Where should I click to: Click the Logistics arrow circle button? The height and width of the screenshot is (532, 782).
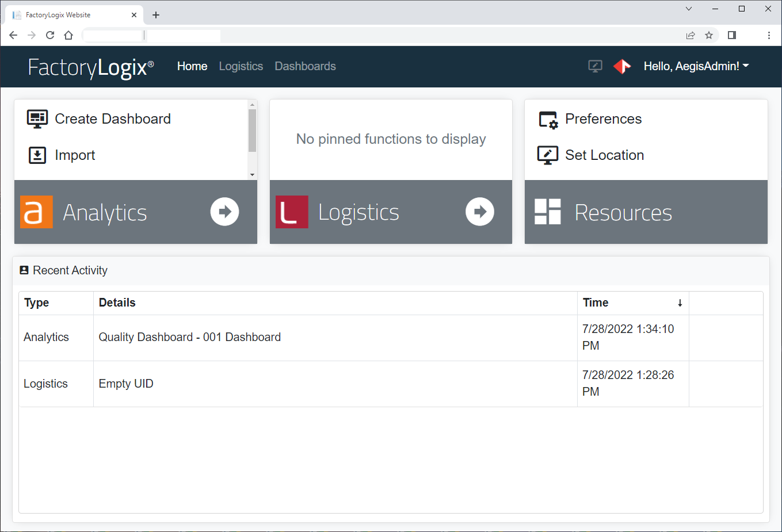pyautogui.click(x=480, y=212)
